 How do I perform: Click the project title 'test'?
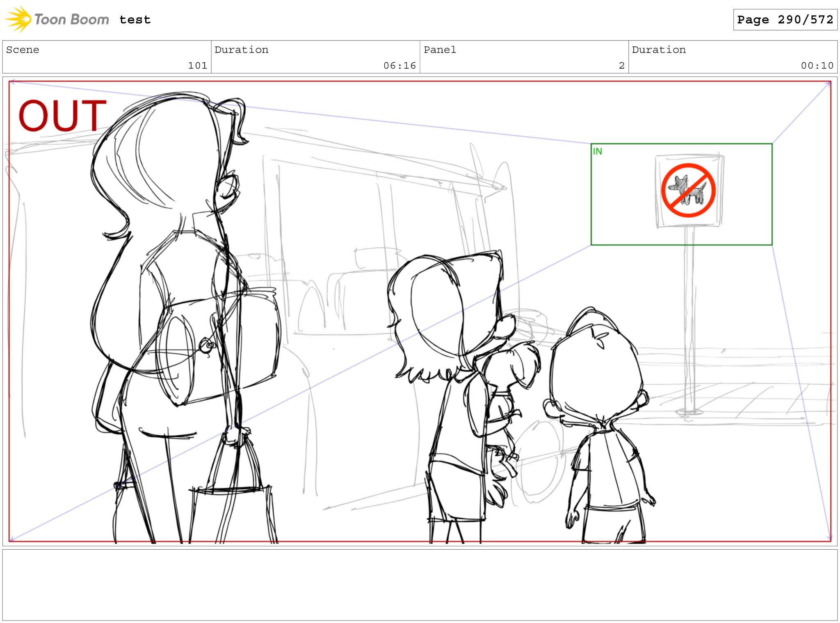(x=135, y=20)
